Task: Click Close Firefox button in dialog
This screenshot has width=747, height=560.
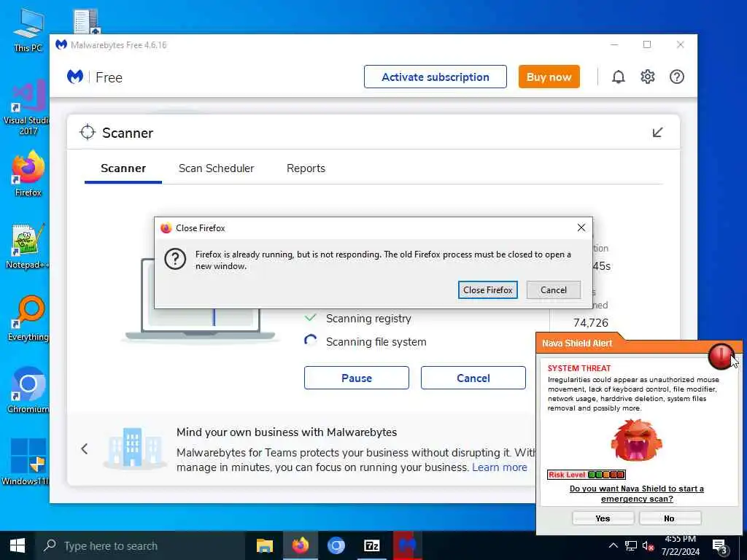Action: click(487, 289)
